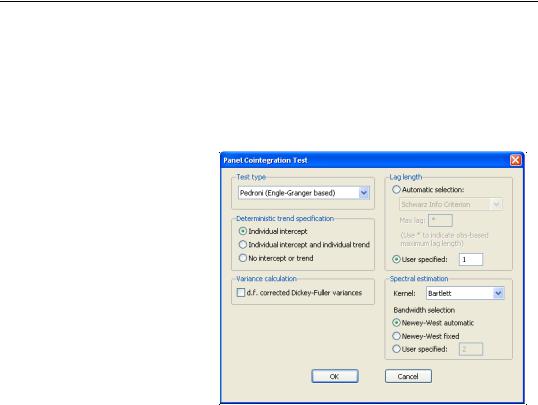Click the Test type group label
The image size is (538, 405).
click(251, 177)
